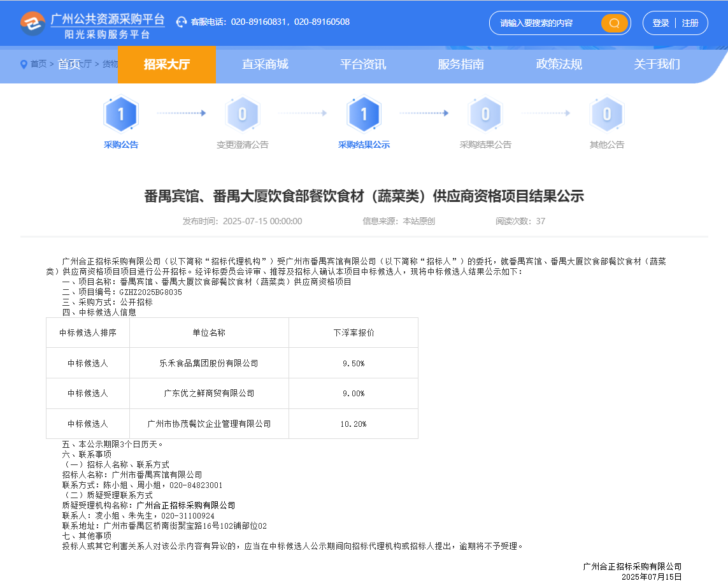Click the 首页 breadcrumb link
728x588 pixels.
(39, 64)
